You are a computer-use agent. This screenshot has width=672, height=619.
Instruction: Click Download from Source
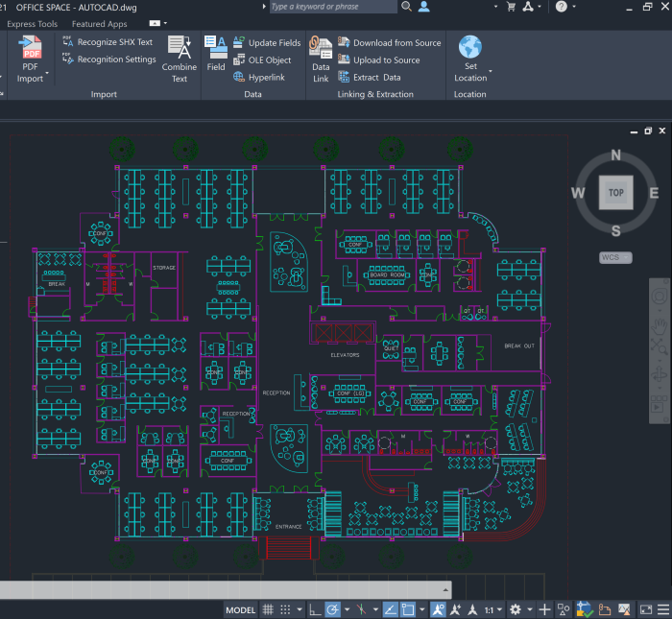396,43
